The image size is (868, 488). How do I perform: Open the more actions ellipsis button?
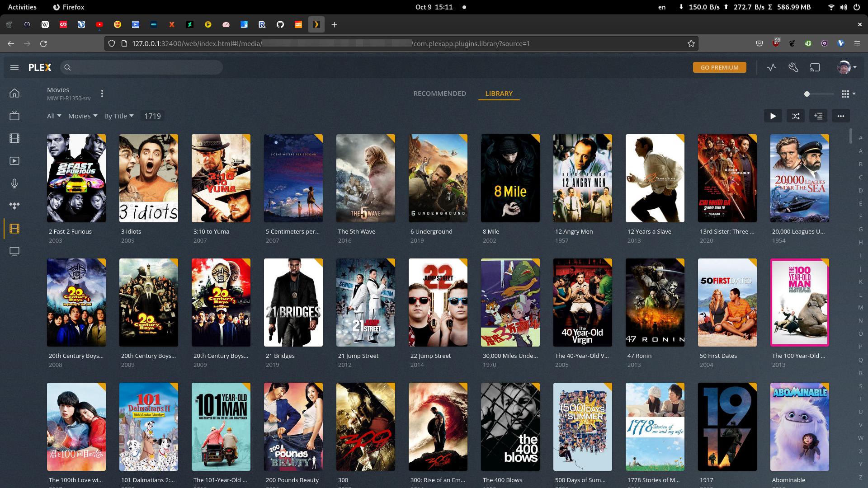point(841,116)
